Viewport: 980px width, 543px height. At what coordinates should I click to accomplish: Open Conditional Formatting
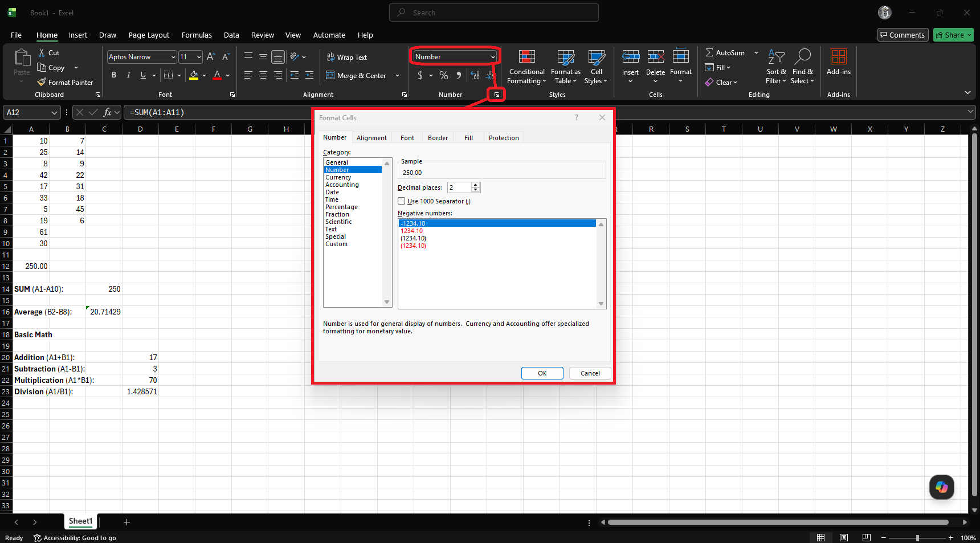(x=526, y=67)
